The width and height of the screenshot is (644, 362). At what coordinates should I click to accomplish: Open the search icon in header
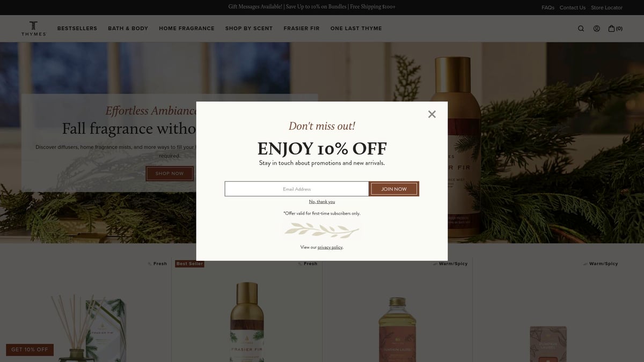click(581, 28)
